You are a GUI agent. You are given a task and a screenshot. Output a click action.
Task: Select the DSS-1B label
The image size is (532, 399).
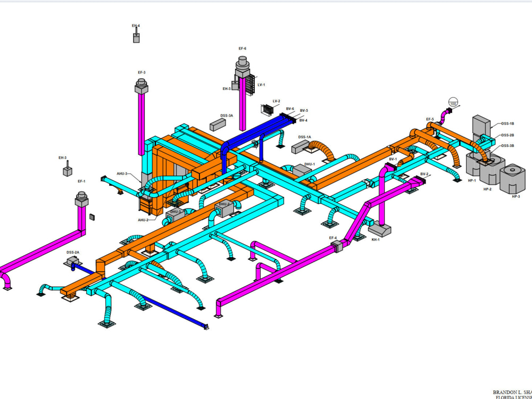pyautogui.click(x=508, y=124)
